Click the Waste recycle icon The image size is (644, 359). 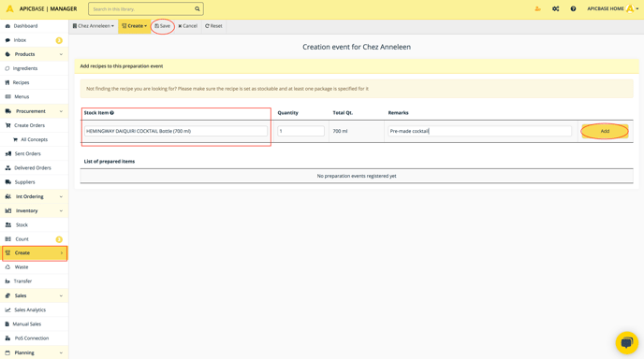(7, 267)
